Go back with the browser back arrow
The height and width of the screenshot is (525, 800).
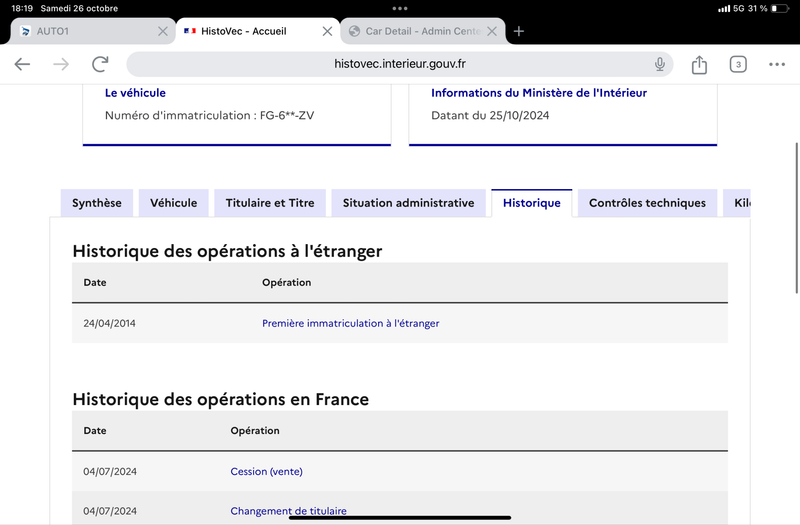click(x=22, y=64)
